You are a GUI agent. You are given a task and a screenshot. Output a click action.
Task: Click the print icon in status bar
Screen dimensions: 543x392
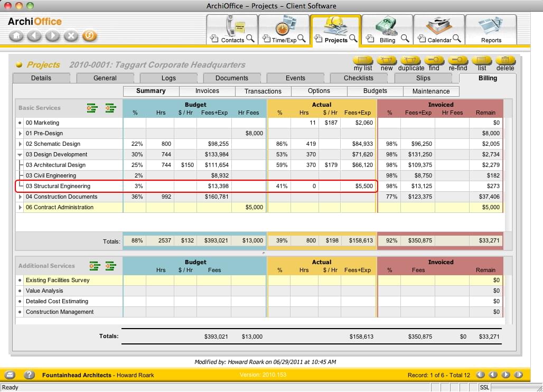click(x=10, y=375)
